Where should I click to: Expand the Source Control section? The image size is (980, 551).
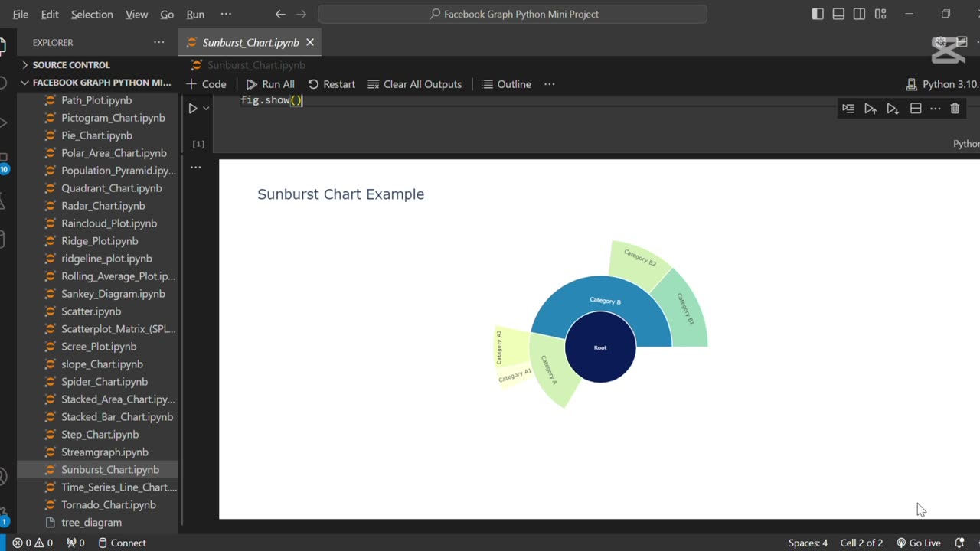98,65
